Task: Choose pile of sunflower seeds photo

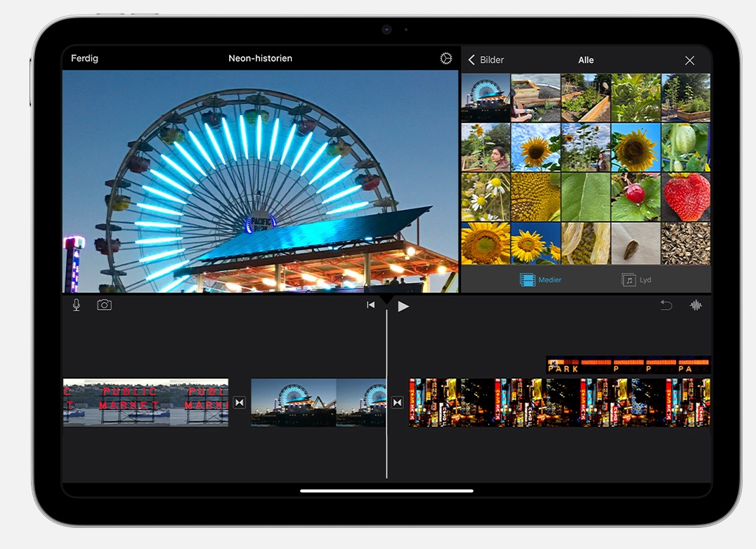Action: (686, 243)
